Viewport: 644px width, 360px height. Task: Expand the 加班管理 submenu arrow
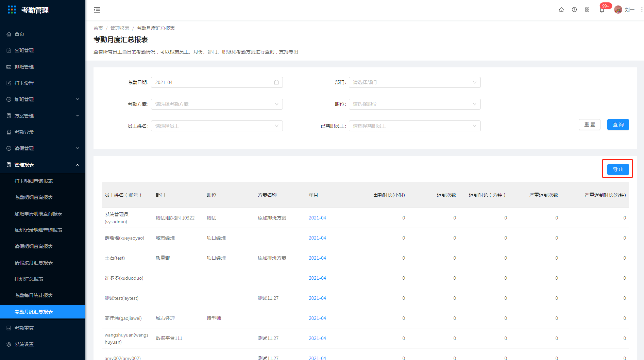coord(78,99)
